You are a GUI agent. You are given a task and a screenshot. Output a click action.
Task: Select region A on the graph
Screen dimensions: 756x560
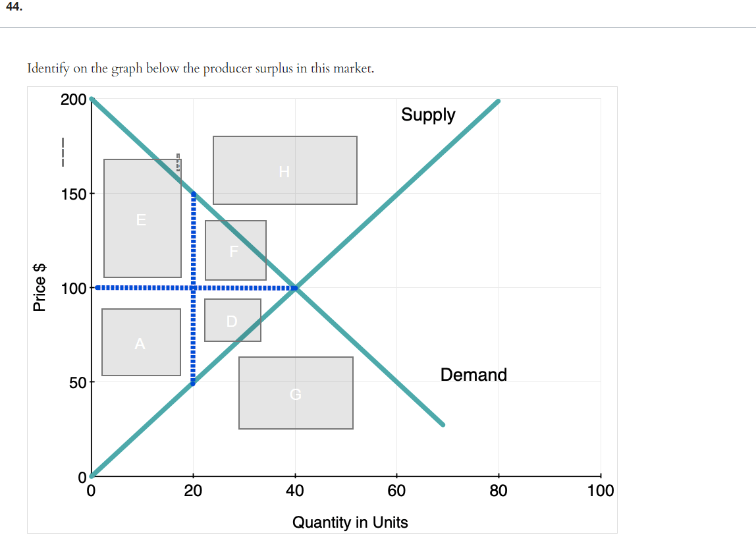[x=141, y=342]
